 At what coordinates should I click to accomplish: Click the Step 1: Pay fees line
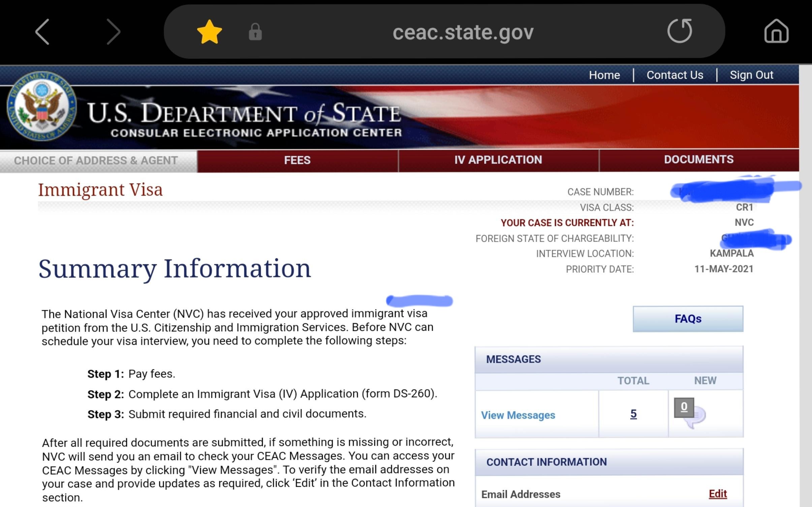coord(131,374)
